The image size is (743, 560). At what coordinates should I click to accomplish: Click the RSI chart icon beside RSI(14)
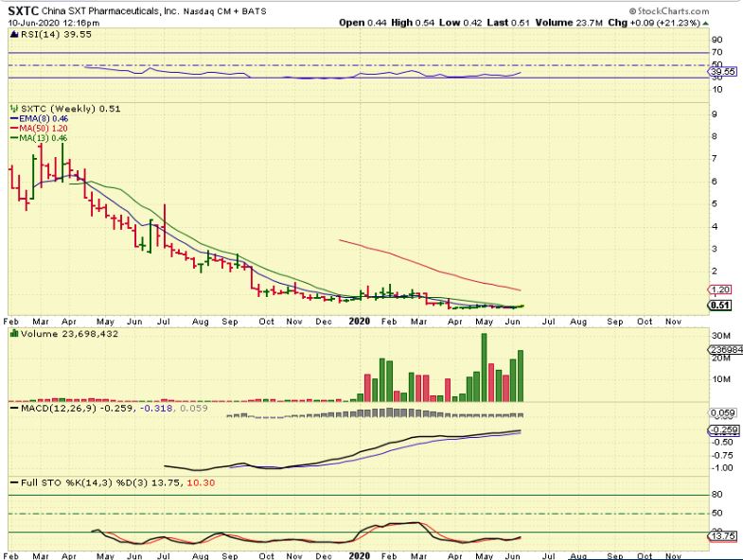coord(14,34)
